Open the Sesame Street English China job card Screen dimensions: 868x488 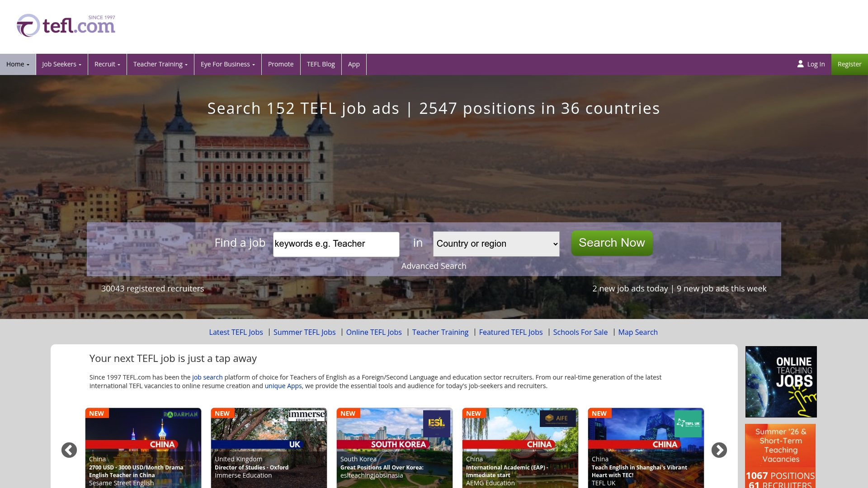143,448
